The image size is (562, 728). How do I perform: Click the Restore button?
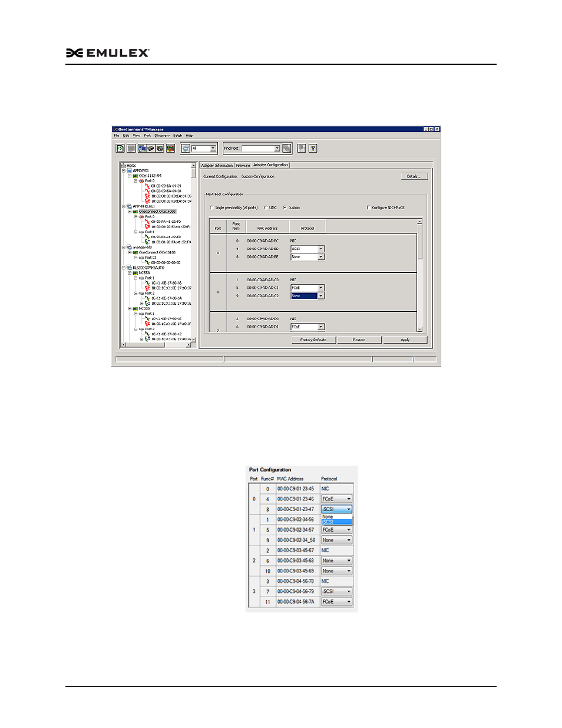359,340
